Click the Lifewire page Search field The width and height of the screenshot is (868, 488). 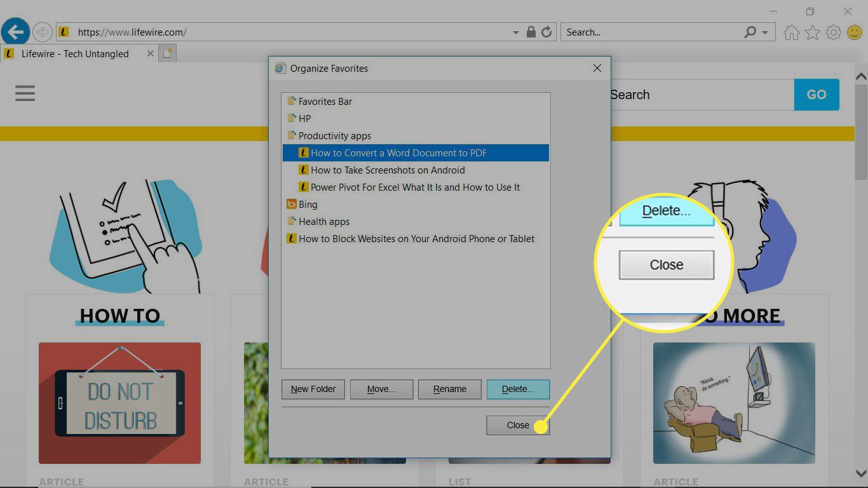pos(702,95)
